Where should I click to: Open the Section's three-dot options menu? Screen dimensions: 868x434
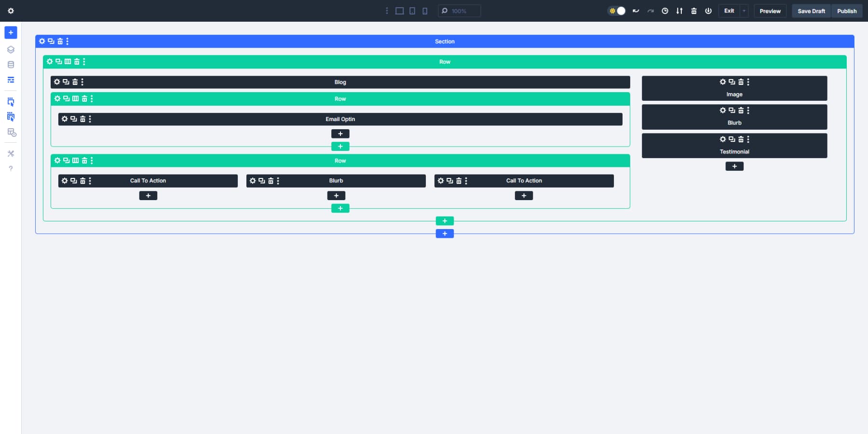(x=67, y=41)
